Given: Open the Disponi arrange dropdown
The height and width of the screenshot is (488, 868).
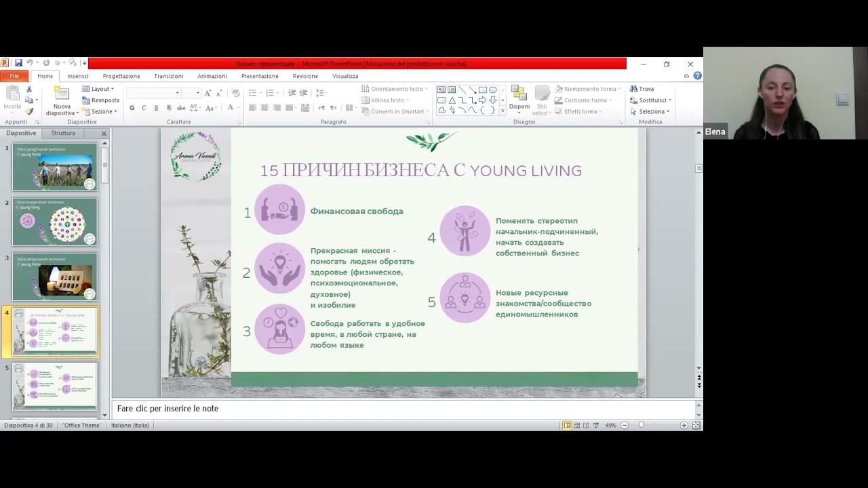Looking at the screenshot, I should point(519,100).
